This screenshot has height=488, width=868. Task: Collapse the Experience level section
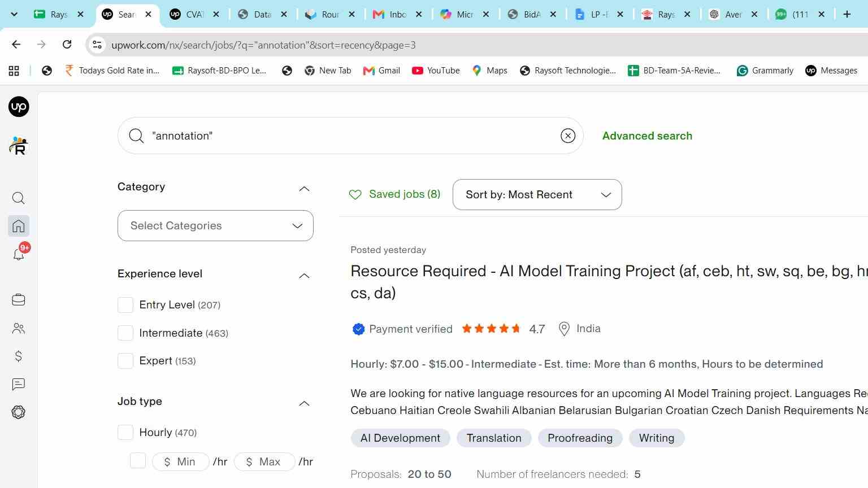[304, 276]
